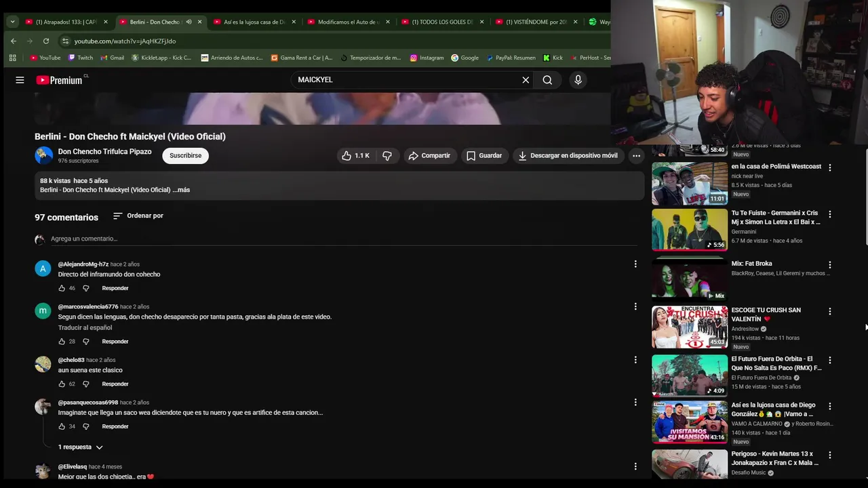Like the @pasanquecosas6998 comment
This screenshot has width=868, height=488.
click(x=62, y=426)
